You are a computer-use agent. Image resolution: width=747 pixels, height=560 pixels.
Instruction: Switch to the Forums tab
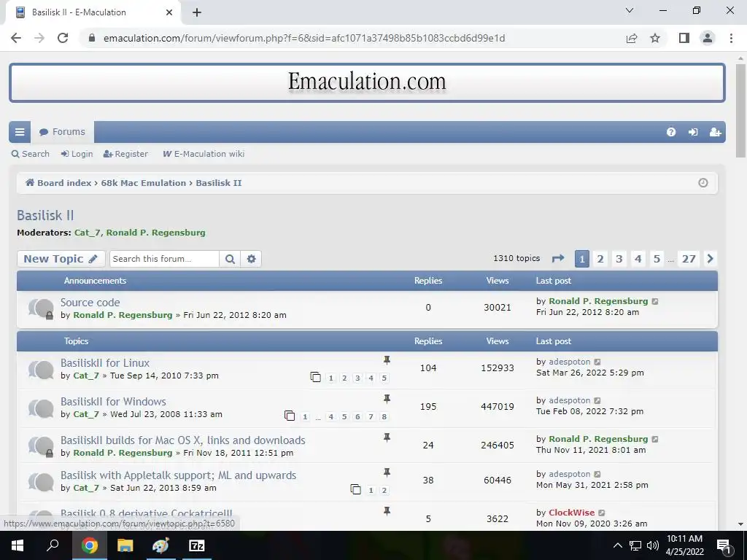63,132
